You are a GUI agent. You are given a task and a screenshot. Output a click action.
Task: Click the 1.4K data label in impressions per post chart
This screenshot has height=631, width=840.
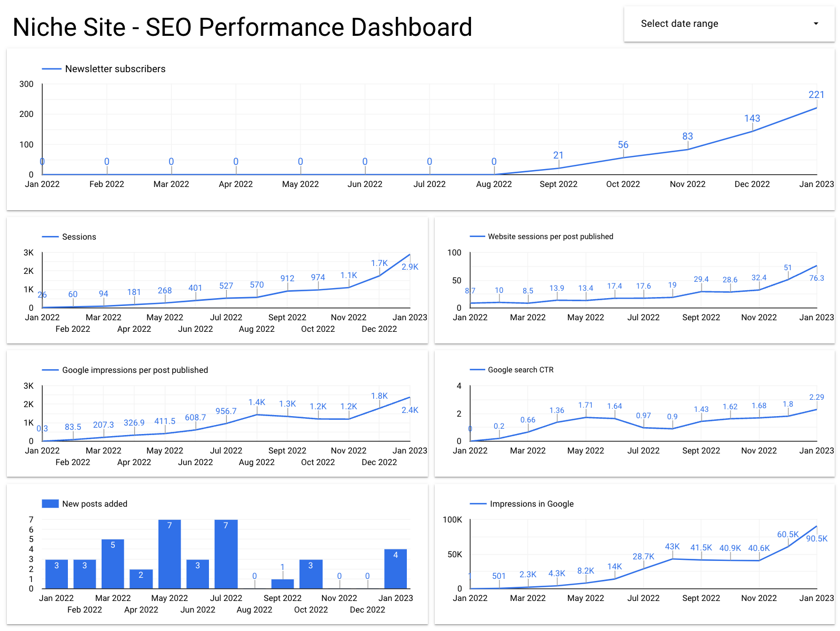[257, 402]
